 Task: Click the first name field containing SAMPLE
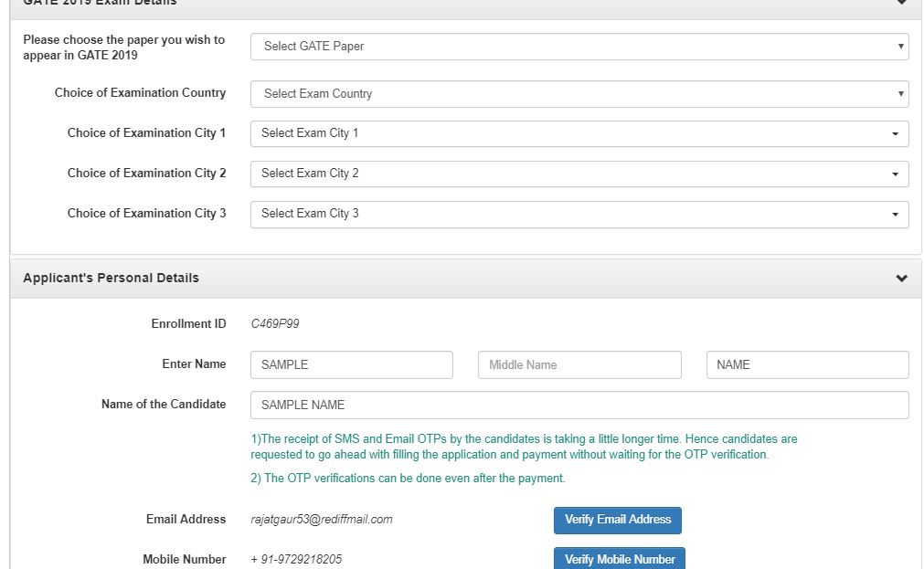[x=351, y=364]
